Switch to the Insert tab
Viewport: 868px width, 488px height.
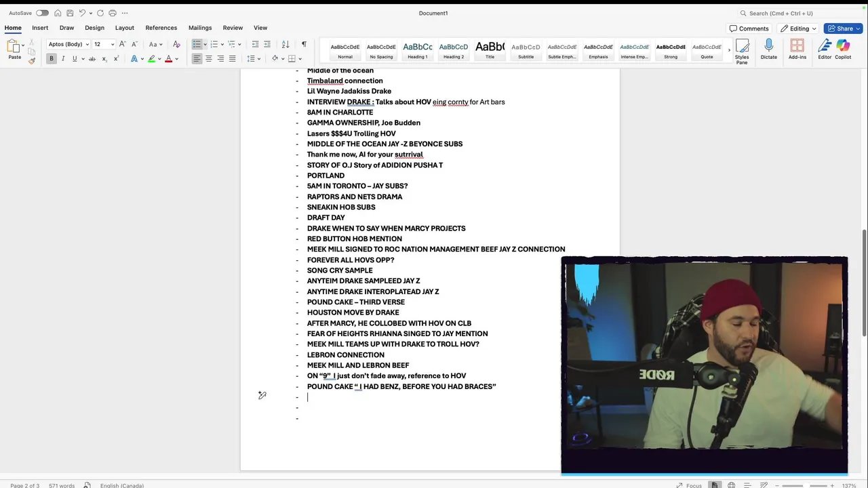pyautogui.click(x=40, y=28)
